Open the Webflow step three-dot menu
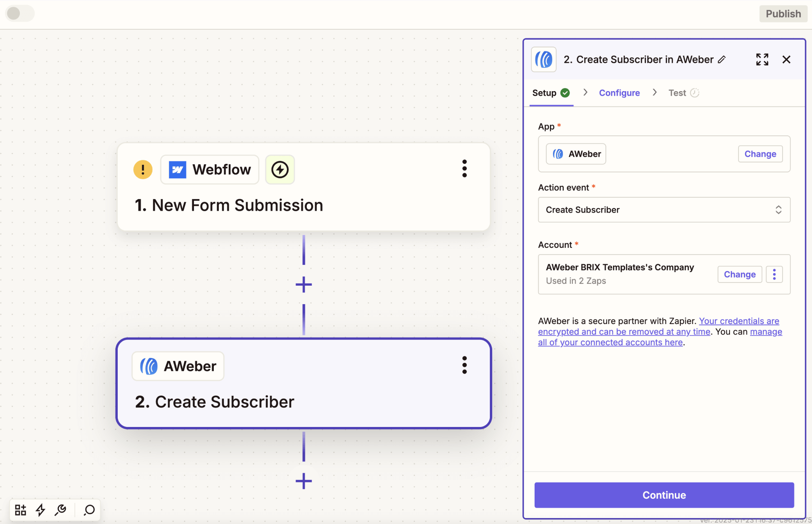 pyautogui.click(x=464, y=168)
